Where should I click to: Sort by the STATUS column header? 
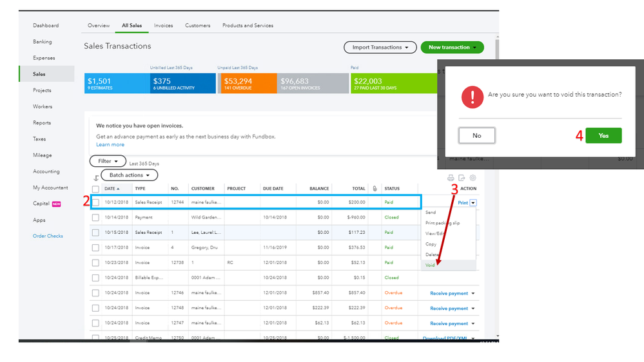coord(392,188)
